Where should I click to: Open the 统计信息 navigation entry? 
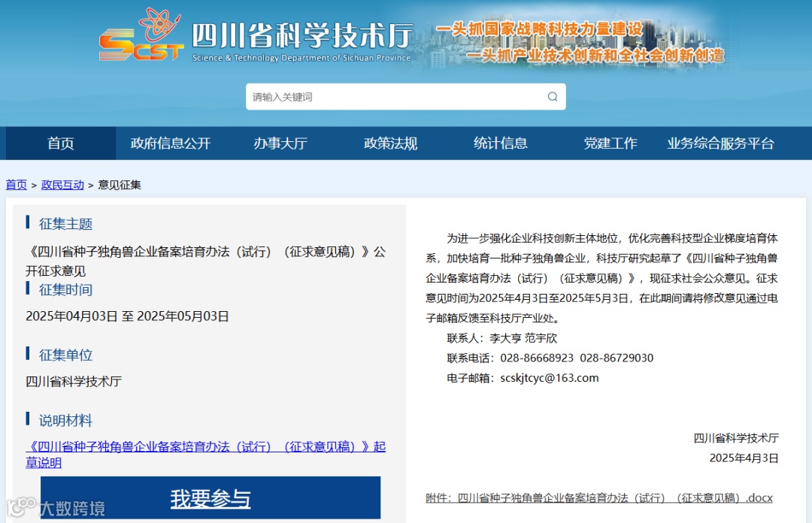(501, 144)
